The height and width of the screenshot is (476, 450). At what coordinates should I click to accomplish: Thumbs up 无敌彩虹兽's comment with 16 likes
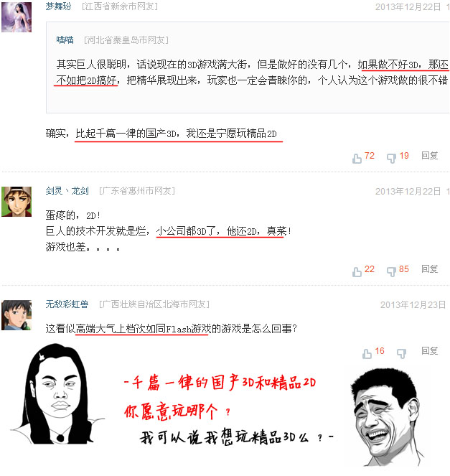coord(367,353)
